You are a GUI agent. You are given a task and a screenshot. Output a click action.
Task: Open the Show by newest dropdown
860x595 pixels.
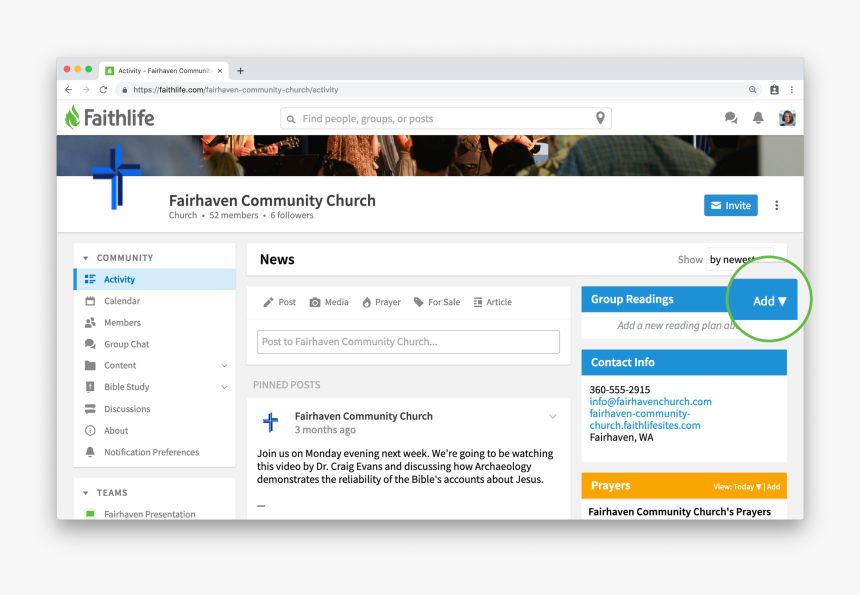tap(739, 259)
